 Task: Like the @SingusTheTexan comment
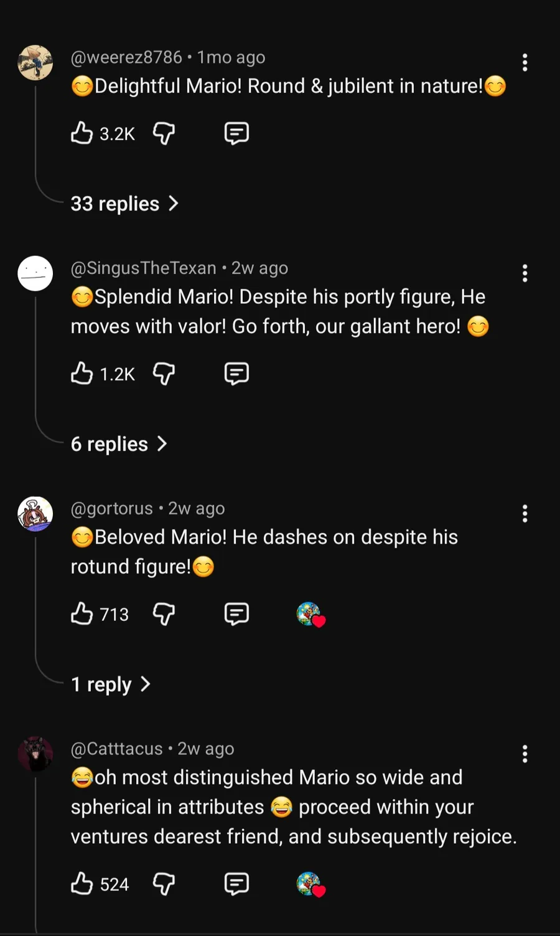[82, 374]
